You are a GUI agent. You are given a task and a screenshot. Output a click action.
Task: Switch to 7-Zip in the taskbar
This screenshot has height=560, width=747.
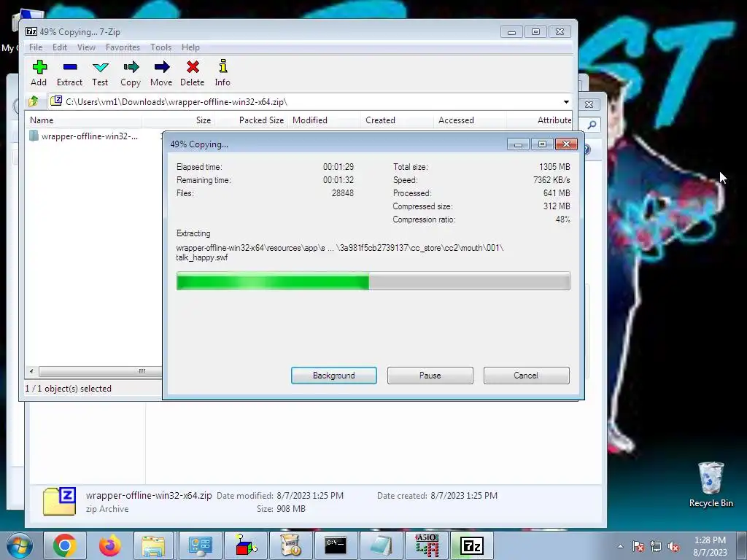472,545
